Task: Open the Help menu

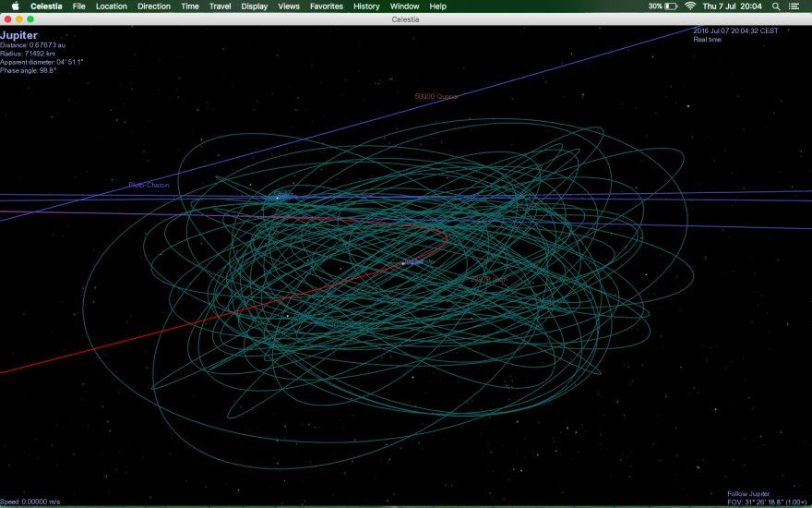Action: (438, 6)
